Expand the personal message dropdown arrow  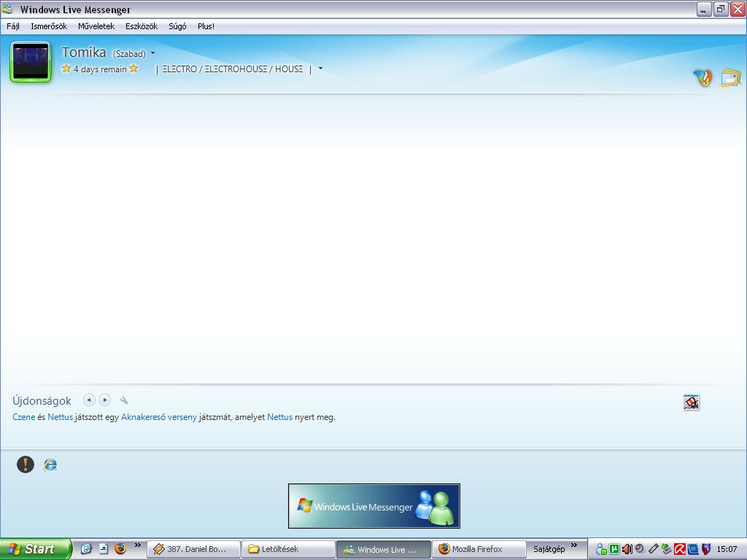coord(321,69)
